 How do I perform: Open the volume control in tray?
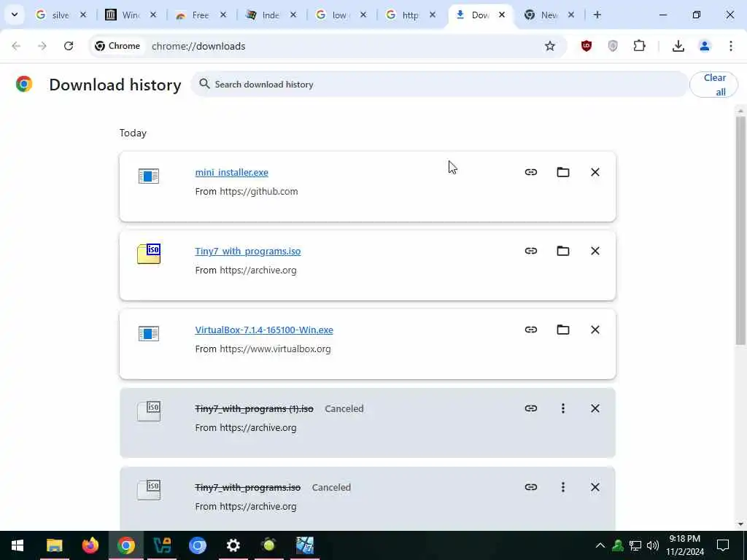(x=653, y=545)
